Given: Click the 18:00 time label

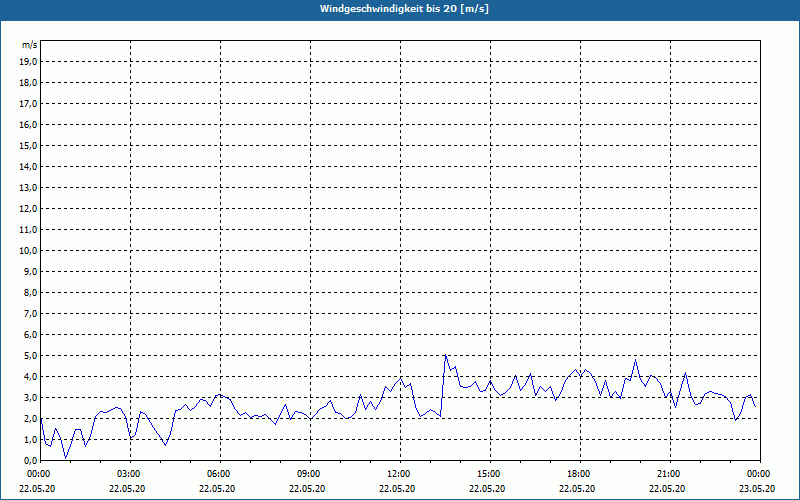Looking at the screenshot, I should pos(580,474).
